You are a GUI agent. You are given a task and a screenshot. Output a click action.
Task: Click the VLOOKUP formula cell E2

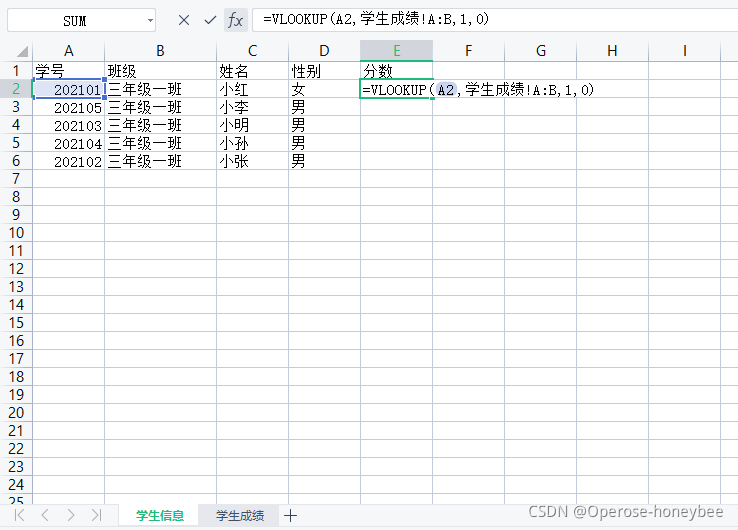pos(396,89)
